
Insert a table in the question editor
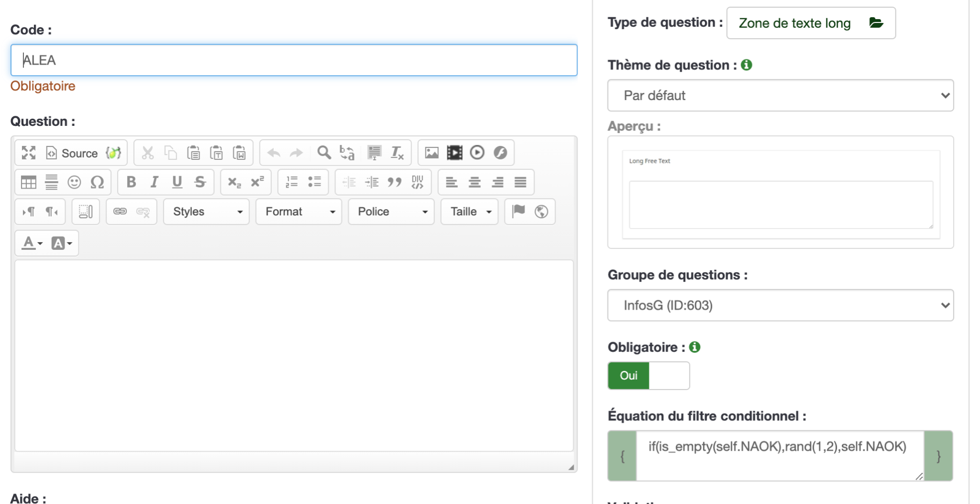pos(29,182)
